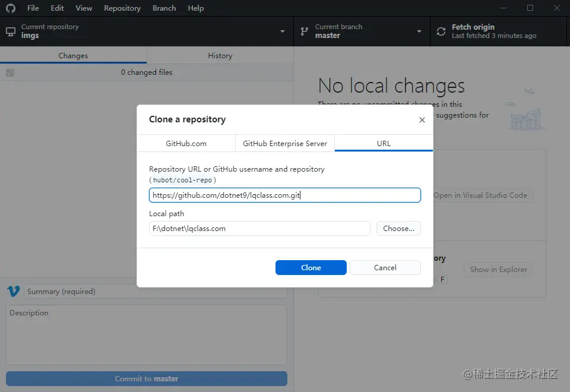Viewport: 570px width, 392px height.
Task: Close the GitHub Desktop window
Action: (x=556, y=8)
